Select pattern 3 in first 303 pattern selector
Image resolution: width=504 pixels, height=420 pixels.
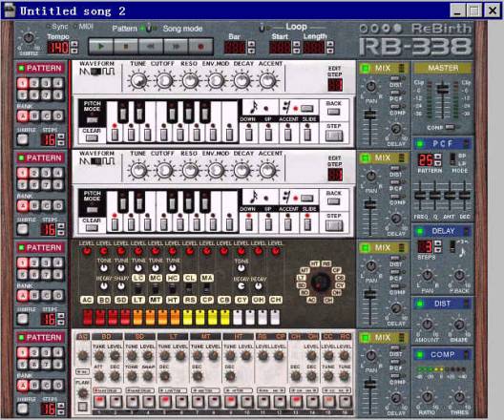pyautogui.click(x=46, y=83)
